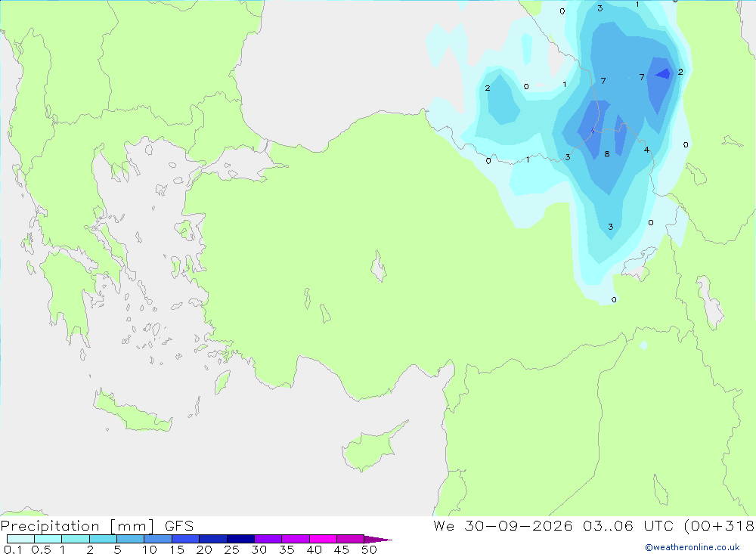The image size is (756, 554).
Task: Click the legend scale number 50
Action: [x=369, y=549]
